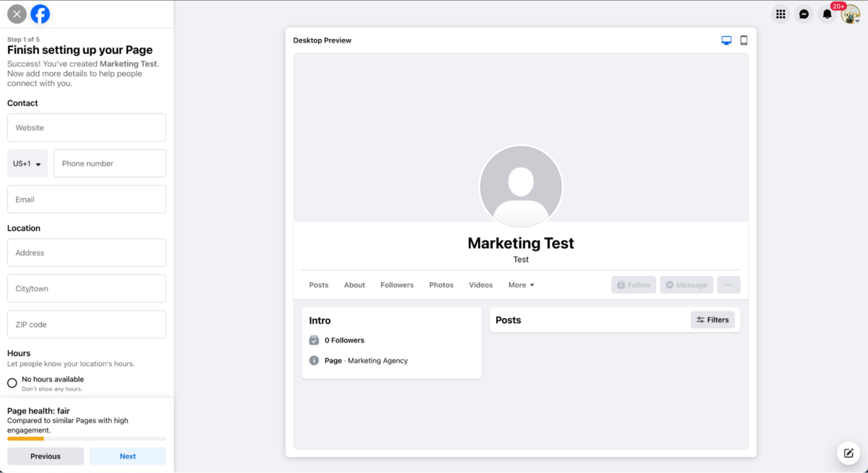
Task: Open the Videos tab in preview
Action: 481,285
